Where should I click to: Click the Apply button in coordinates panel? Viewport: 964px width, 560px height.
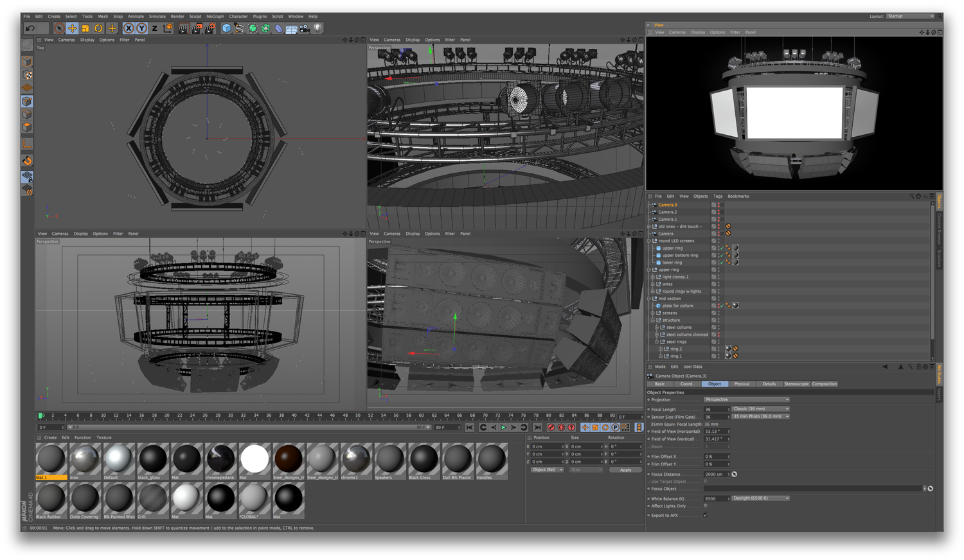625,470
